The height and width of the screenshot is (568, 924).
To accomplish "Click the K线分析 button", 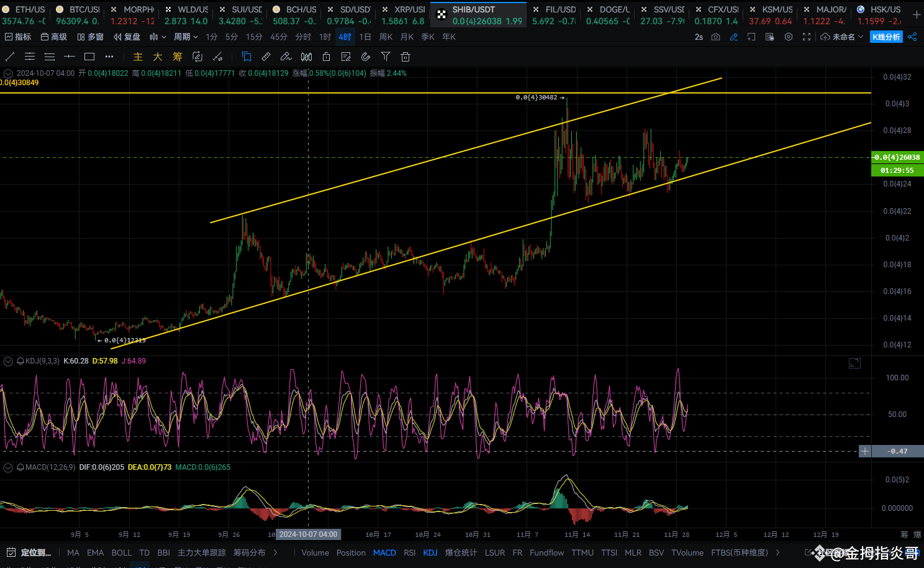I will pyautogui.click(x=886, y=37).
